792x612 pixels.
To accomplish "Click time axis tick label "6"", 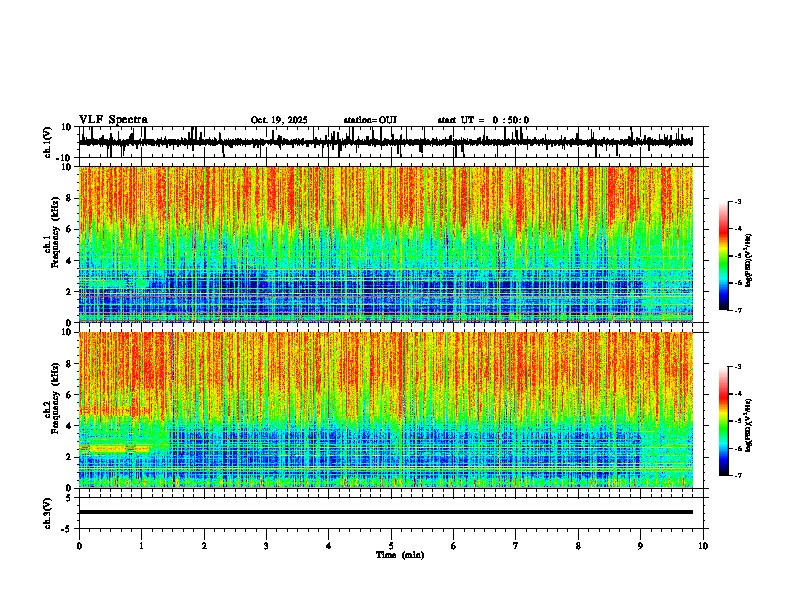I will [x=454, y=546].
